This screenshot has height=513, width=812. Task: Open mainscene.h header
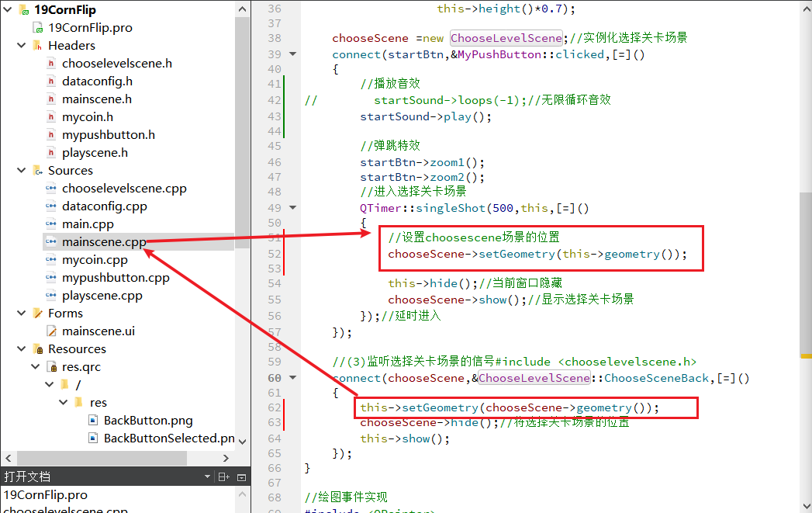coord(97,99)
